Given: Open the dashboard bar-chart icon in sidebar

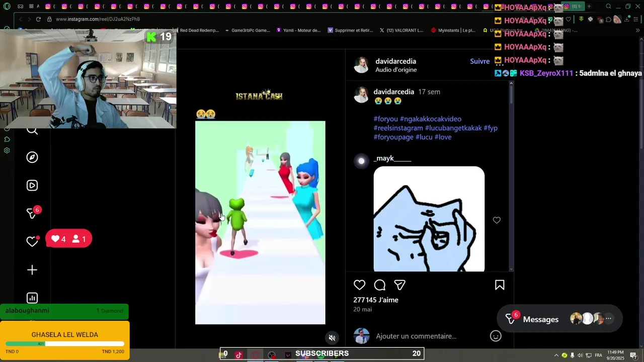Looking at the screenshot, I should tap(32, 298).
